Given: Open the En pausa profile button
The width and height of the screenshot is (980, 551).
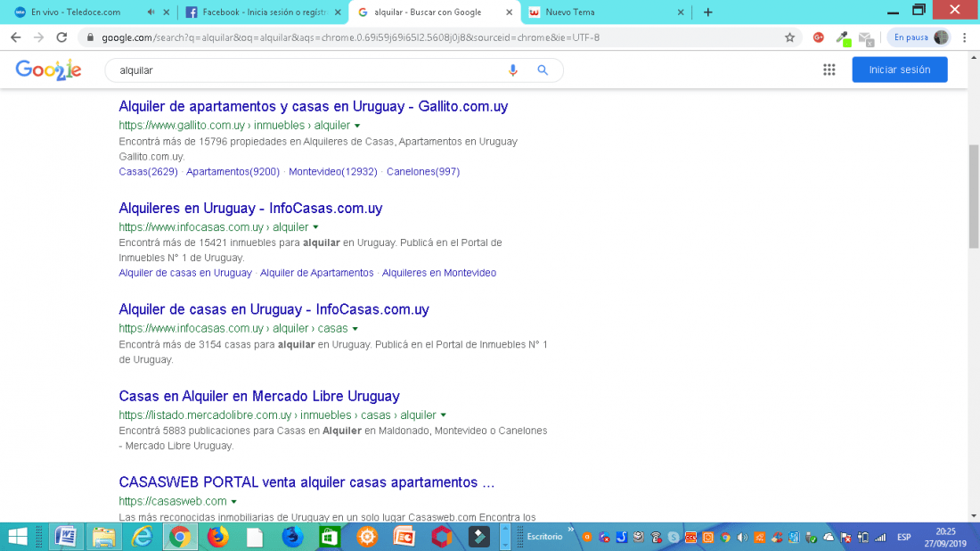Looking at the screenshot, I should click(x=920, y=37).
